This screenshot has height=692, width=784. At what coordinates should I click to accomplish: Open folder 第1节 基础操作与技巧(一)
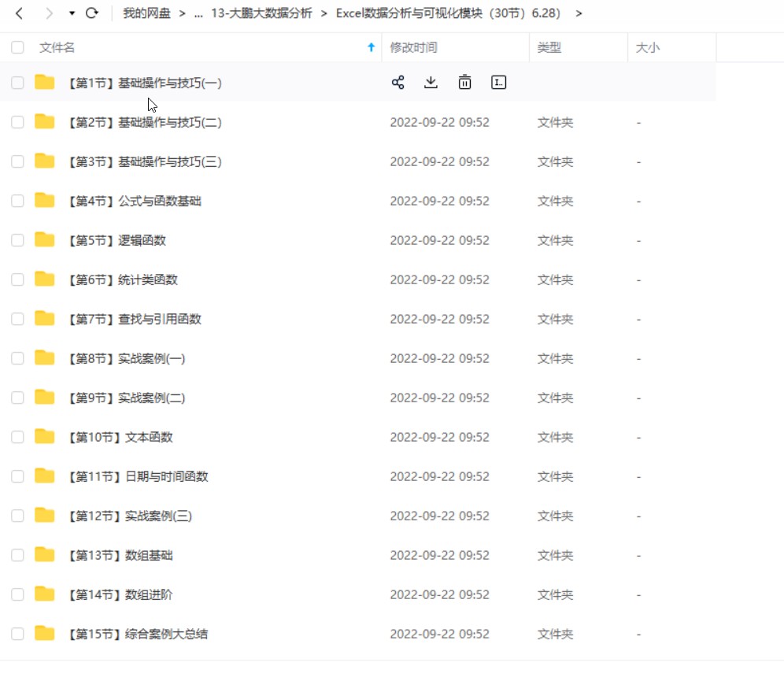click(x=145, y=83)
